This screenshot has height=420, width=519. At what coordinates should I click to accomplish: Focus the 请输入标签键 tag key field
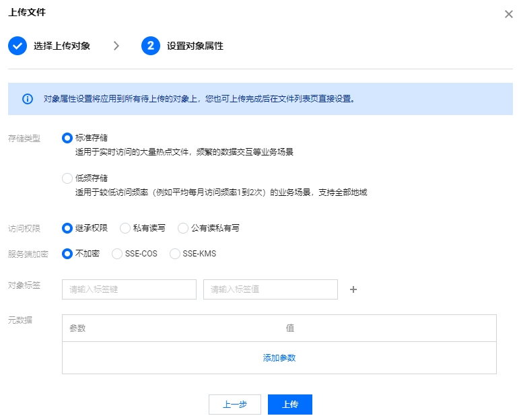(x=129, y=289)
